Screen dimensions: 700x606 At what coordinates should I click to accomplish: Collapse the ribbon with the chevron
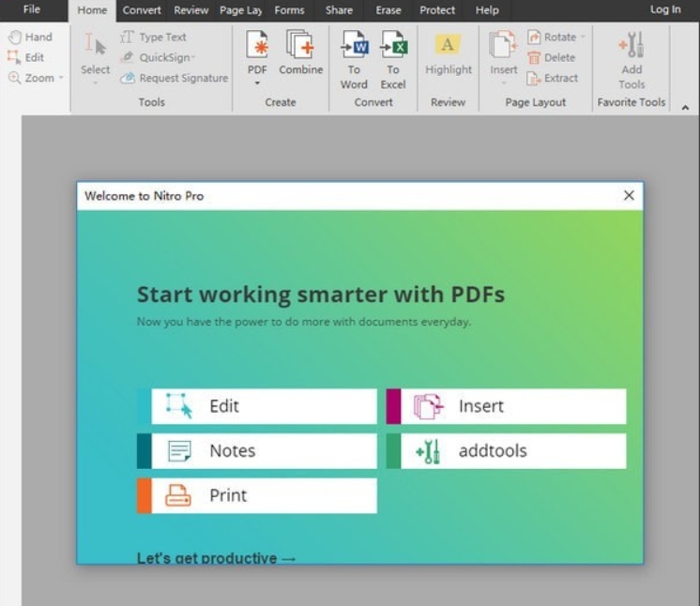click(x=685, y=107)
